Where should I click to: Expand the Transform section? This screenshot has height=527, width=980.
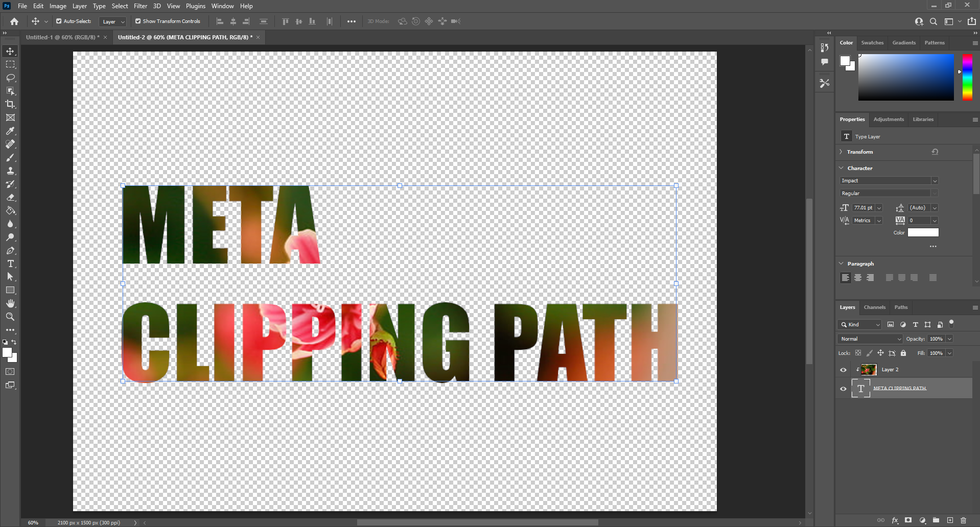coord(841,152)
